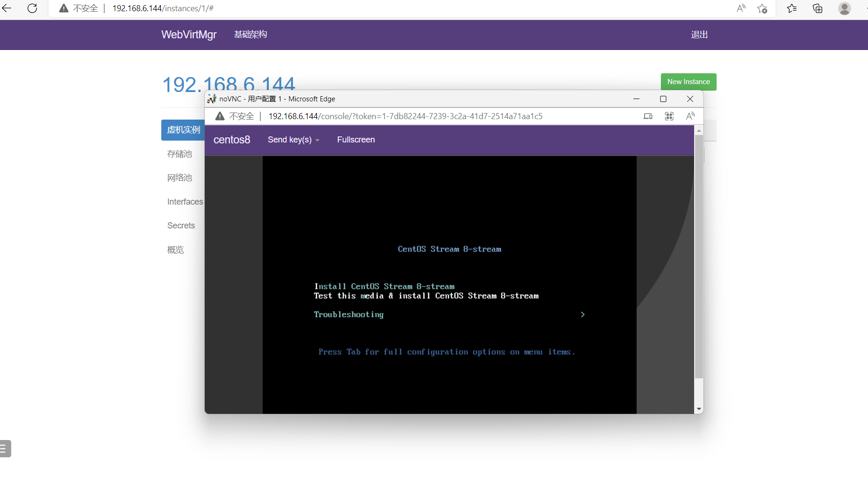
Task: Reload the main browser page
Action: click(x=32, y=8)
